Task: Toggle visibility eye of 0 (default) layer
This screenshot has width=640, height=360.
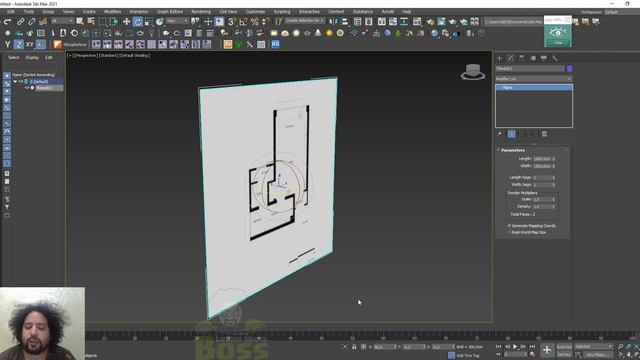Action: tap(21, 82)
